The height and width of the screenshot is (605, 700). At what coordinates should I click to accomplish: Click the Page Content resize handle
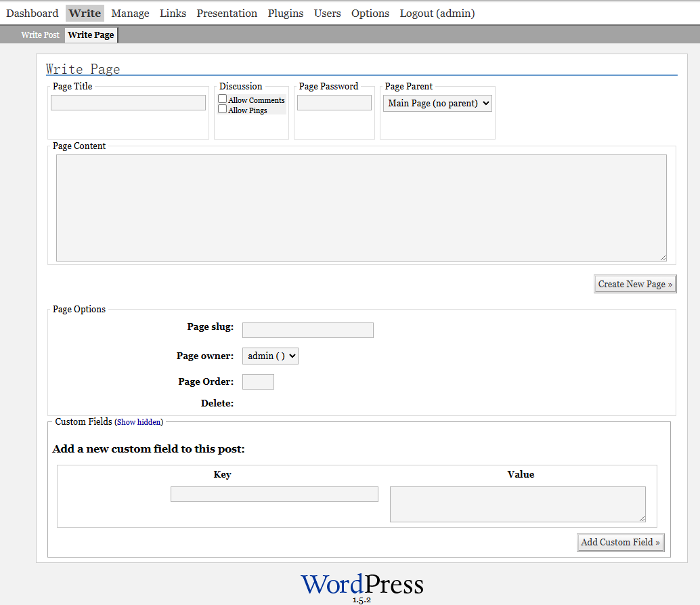(x=663, y=258)
